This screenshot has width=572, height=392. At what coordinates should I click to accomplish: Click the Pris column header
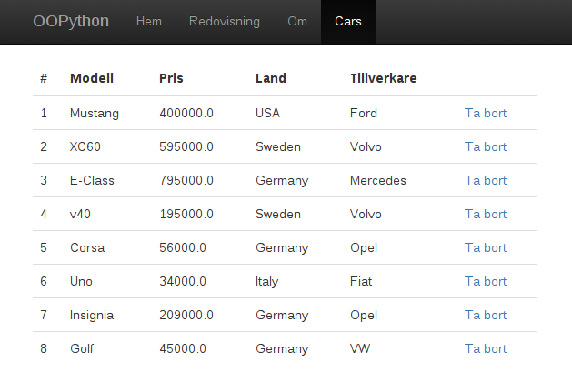pyautogui.click(x=171, y=78)
